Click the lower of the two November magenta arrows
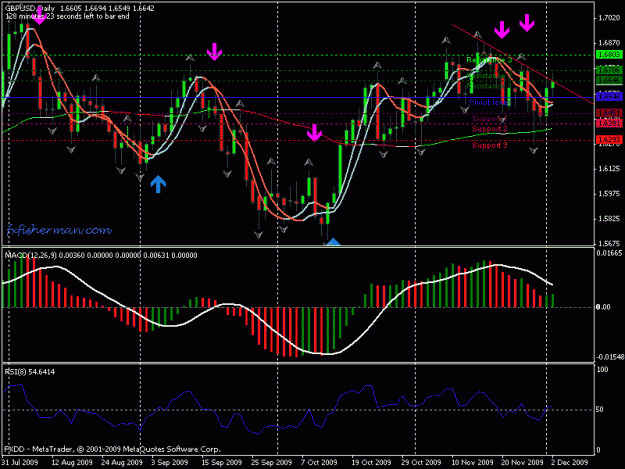Screen dimensions: 625x469 [x=502, y=30]
